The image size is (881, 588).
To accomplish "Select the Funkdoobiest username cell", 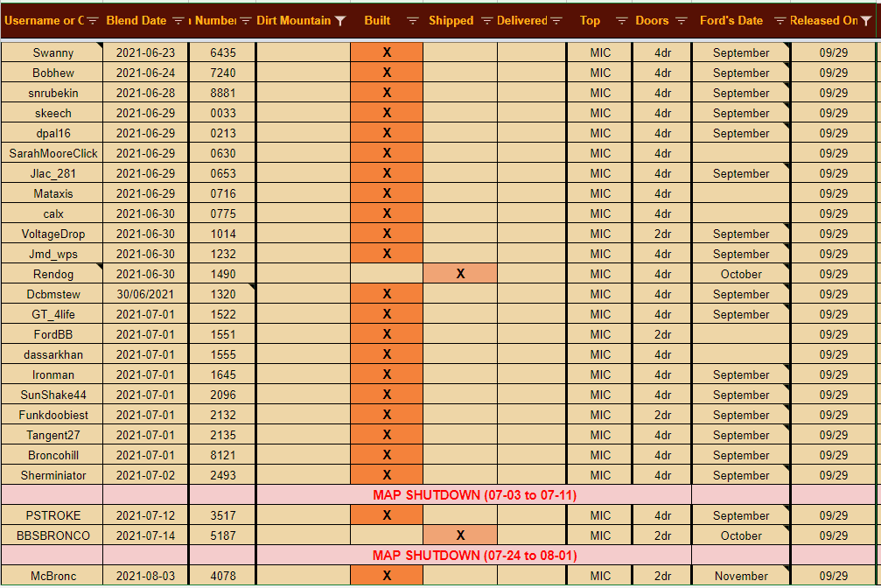I will [52, 416].
